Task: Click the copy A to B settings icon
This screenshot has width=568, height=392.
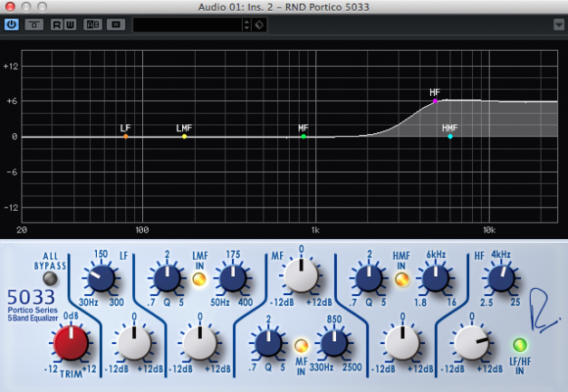Action: click(116, 24)
